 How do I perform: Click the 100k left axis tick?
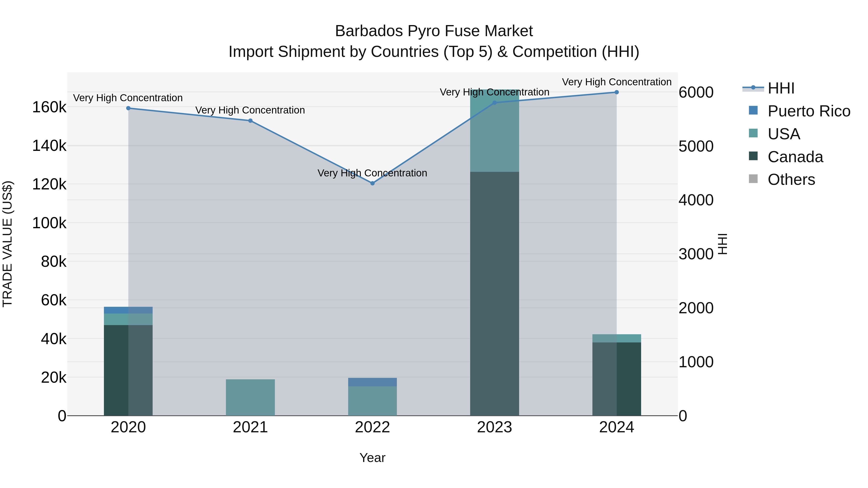click(49, 223)
